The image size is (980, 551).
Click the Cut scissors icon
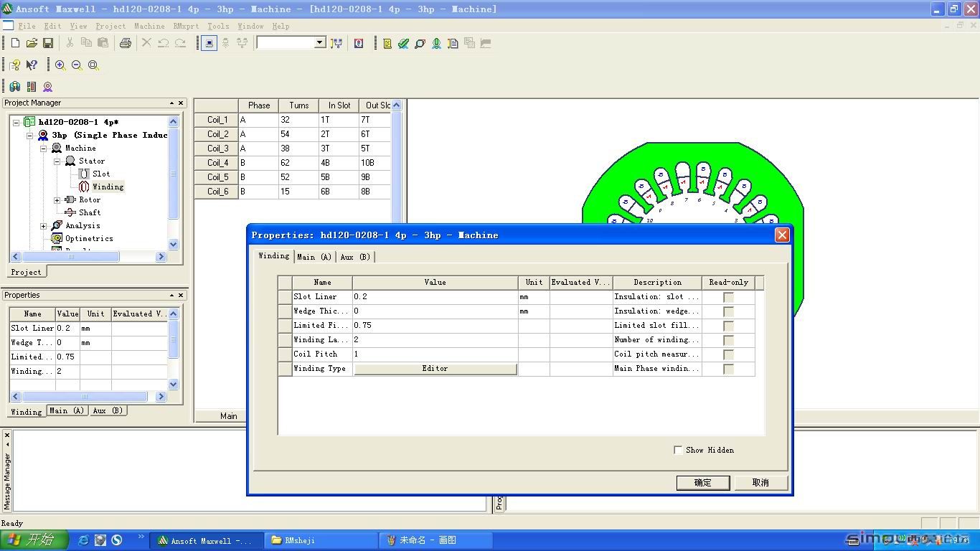click(70, 43)
